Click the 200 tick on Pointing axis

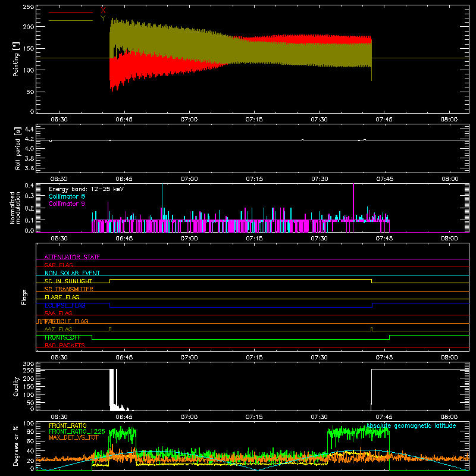29,27
